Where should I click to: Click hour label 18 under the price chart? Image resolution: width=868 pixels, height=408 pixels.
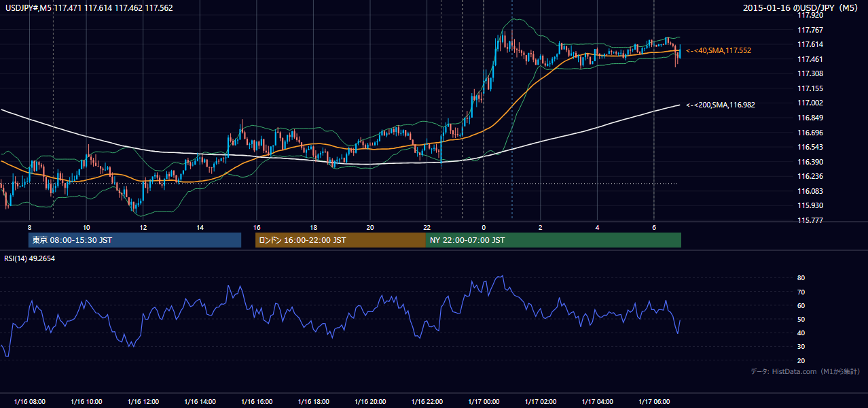313,227
